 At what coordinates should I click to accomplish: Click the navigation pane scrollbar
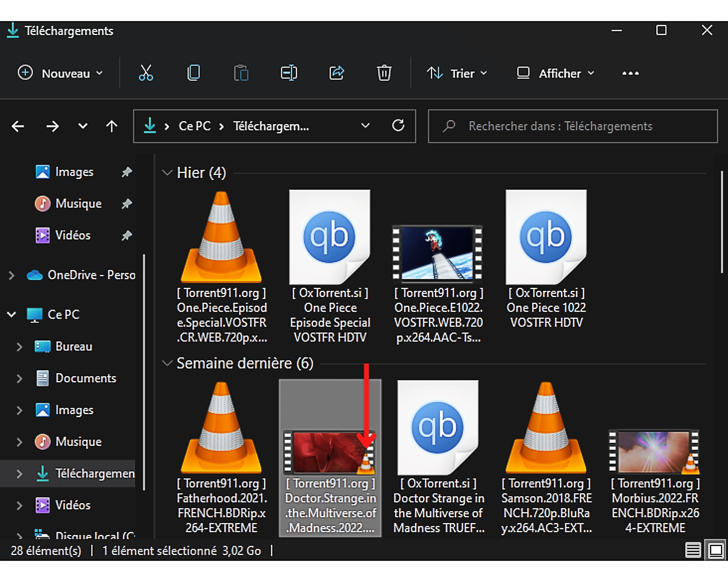point(144,372)
